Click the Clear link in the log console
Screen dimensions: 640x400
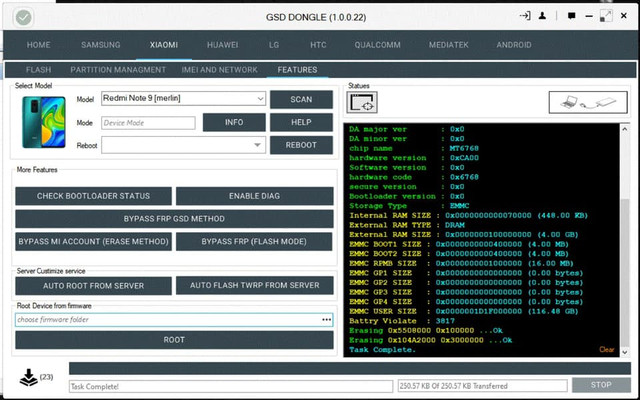click(x=606, y=350)
